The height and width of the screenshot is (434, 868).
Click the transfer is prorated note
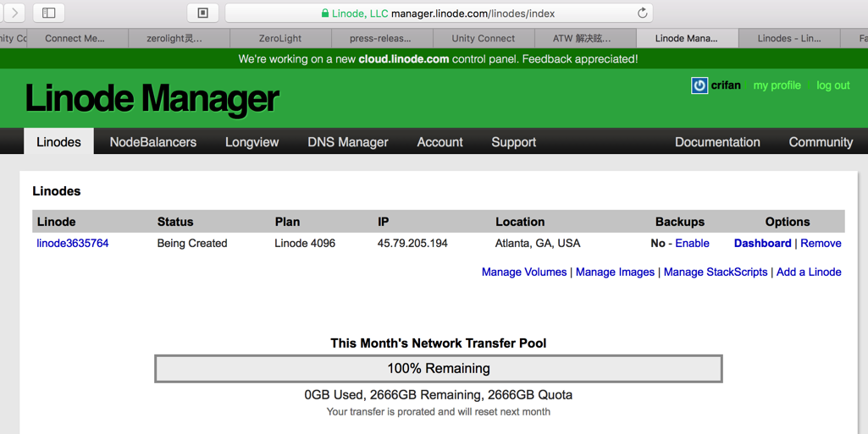[x=439, y=412]
